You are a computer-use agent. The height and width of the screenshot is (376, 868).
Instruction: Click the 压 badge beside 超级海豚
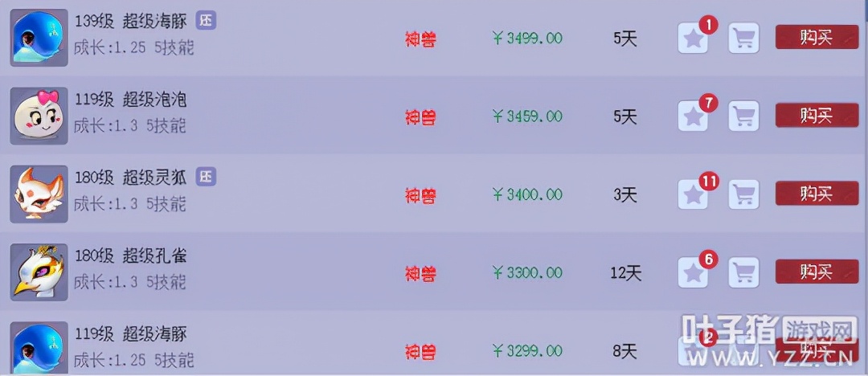pyautogui.click(x=206, y=21)
